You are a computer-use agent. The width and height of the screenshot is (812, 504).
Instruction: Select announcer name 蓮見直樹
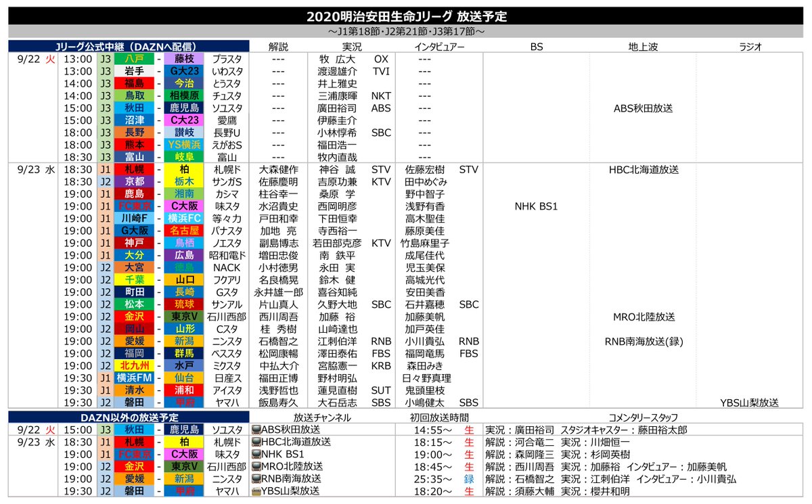coord(338,389)
